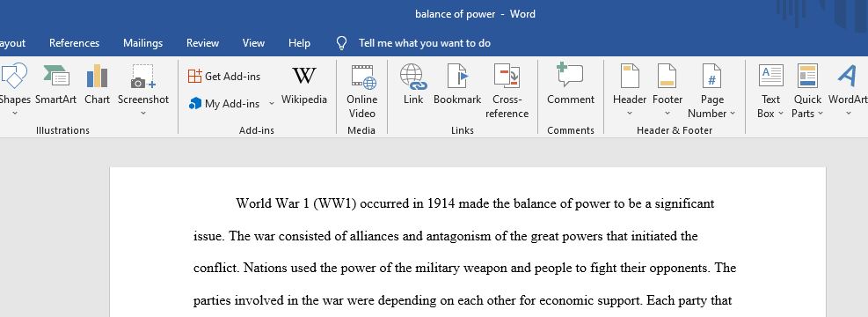Viewport: 868px width, 317px height.
Task: Insert an Online Video
Action: pyautogui.click(x=362, y=92)
